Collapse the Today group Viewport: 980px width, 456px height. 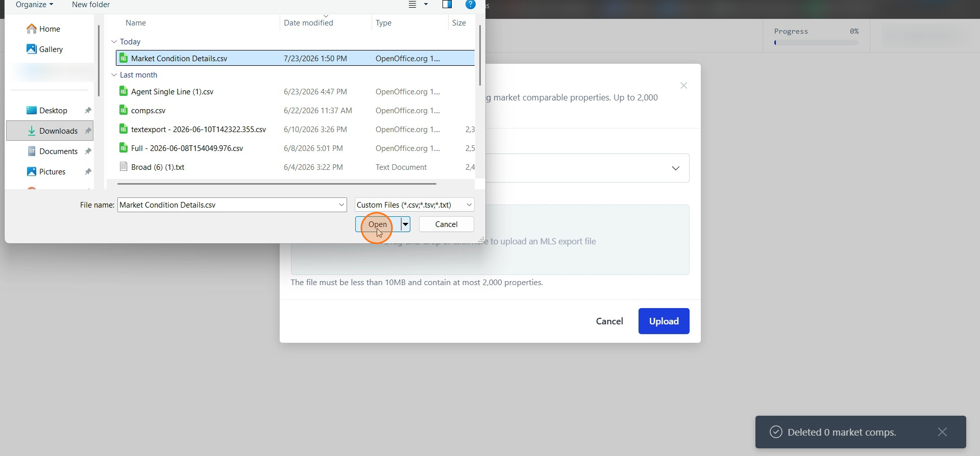114,42
